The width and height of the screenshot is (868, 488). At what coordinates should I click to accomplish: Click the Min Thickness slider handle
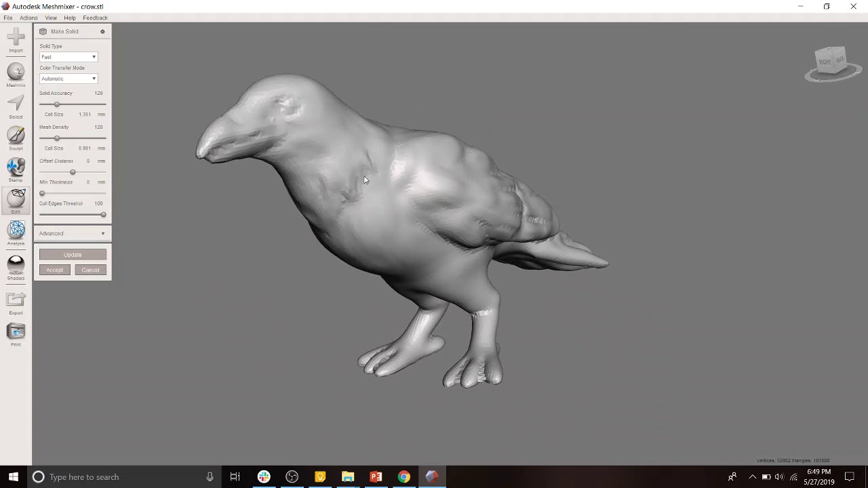pos(42,193)
